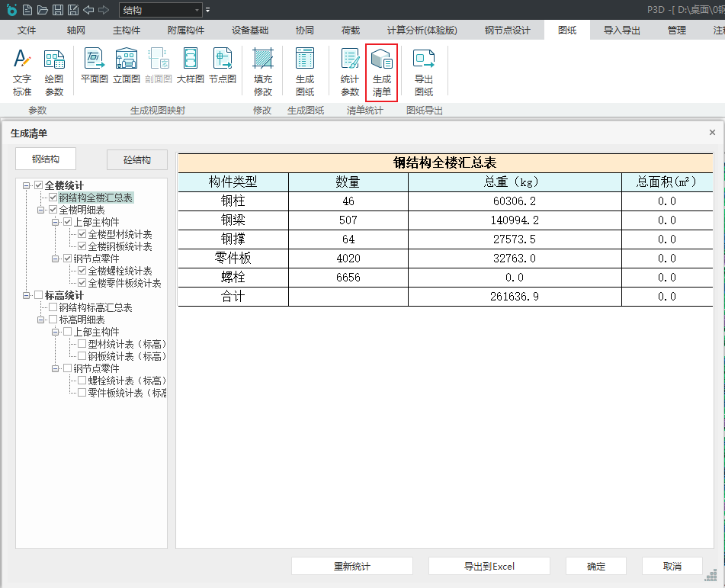This screenshot has height=588, width=725.
Task: Collapse the 全楼统计 tree node
Action: (x=27, y=185)
